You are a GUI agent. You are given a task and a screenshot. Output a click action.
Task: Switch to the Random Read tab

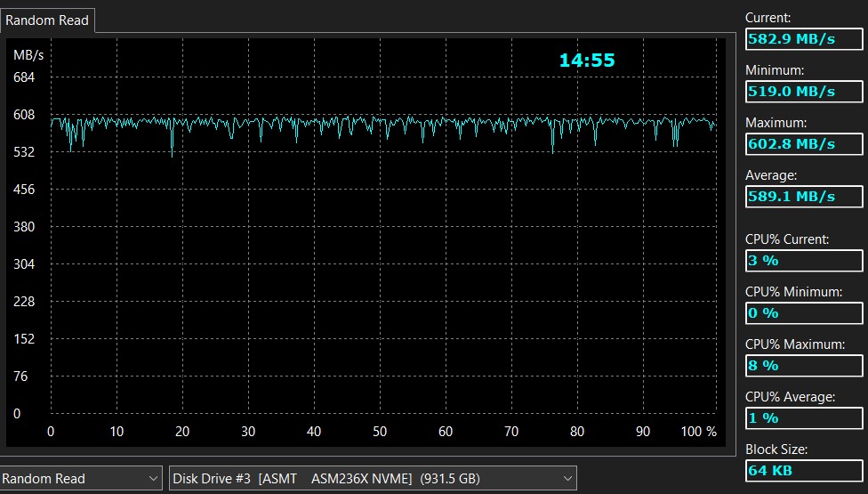(47, 20)
